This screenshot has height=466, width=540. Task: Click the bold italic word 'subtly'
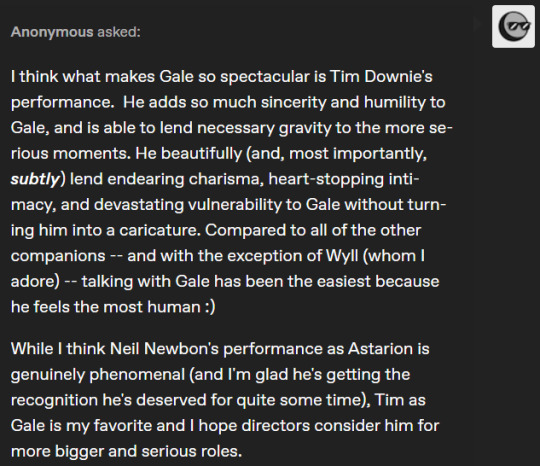[35, 179]
